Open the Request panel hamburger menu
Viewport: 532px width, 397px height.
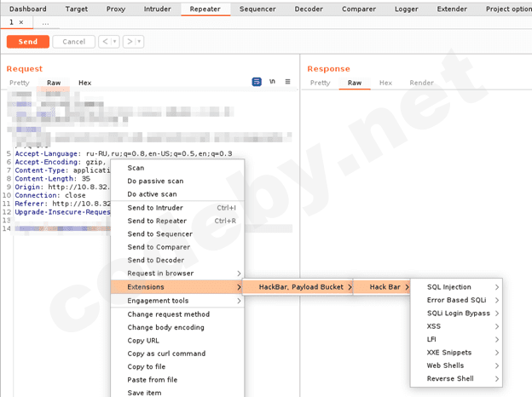tap(287, 82)
